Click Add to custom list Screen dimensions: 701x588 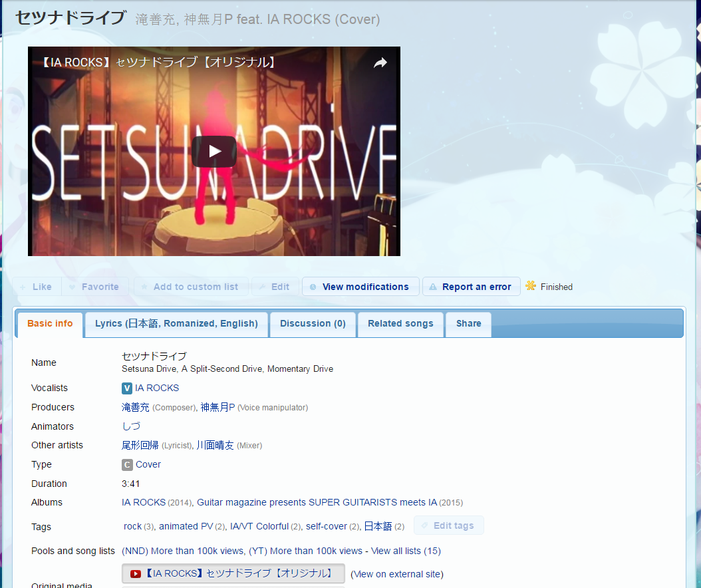[x=191, y=287]
